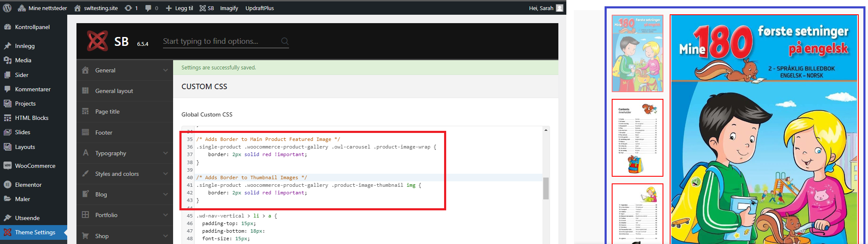Open Kontrollpanel dashboard icon
Viewport: 868px width, 244px height.
point(8,27)
